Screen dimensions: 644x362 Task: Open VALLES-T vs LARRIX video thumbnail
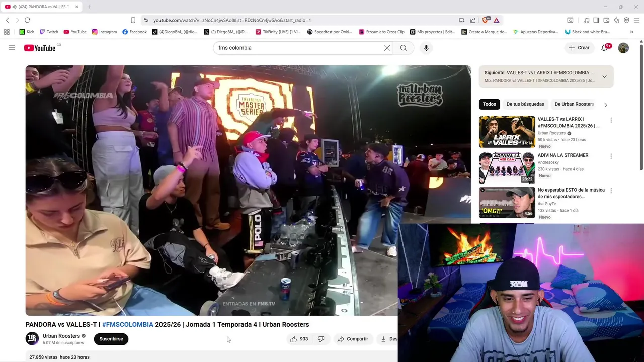(x=507, y=132)
